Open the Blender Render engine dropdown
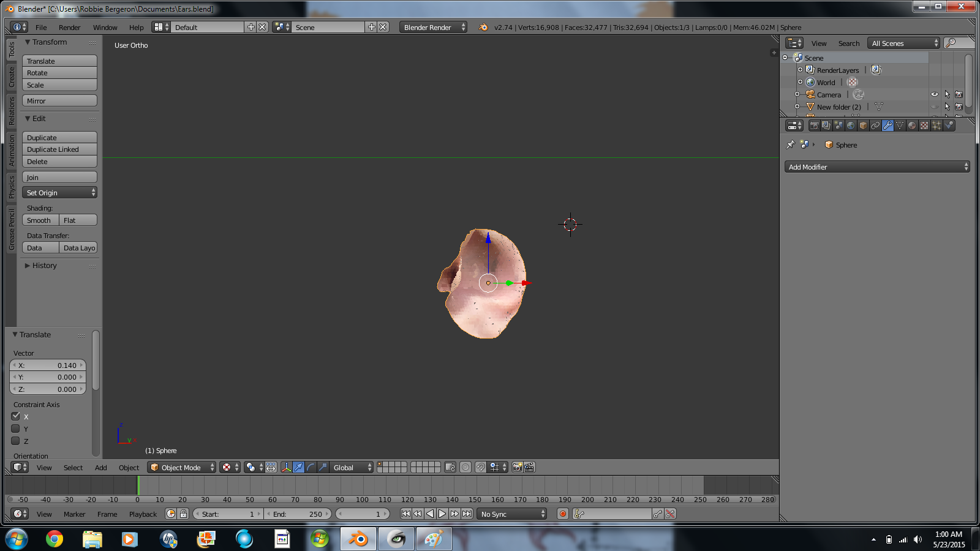Screen dimensions: 980x551 [433, 27]
